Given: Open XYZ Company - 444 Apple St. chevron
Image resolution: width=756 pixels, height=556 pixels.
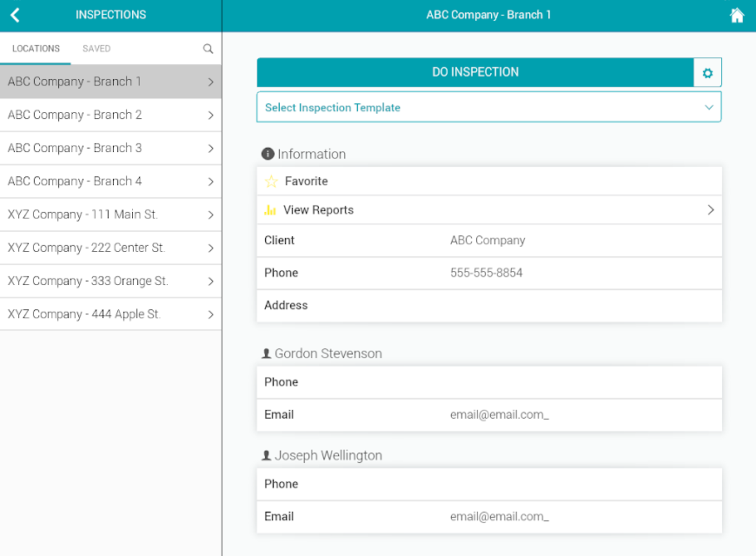Looking at the screenshot, I should click(210, 314).
